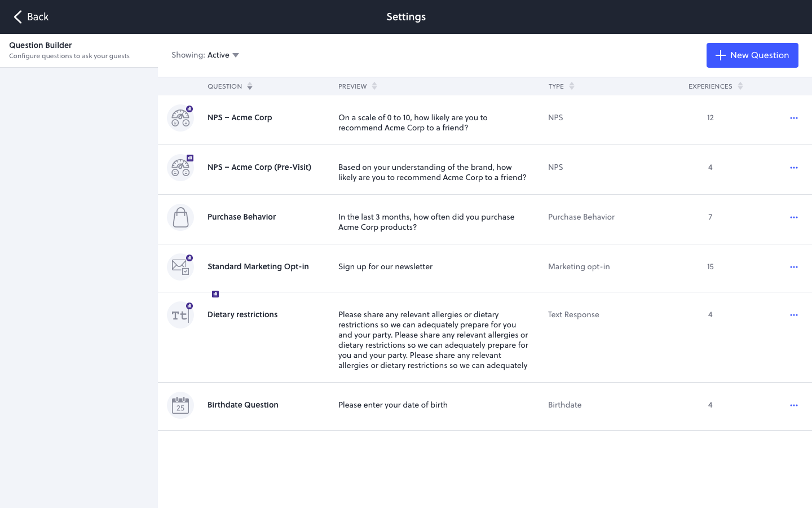Open the actions menu for Birthdate Question
812x508 pixels.
(794, 405)
